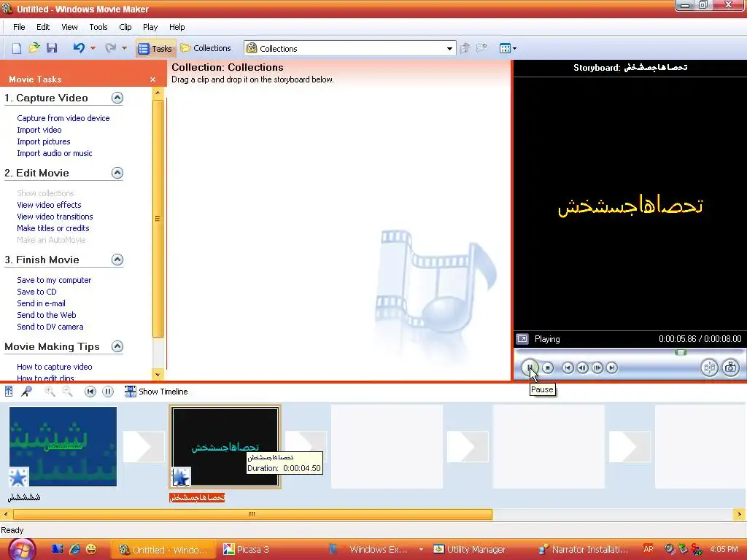Click Save to CD link

(36, 292)
